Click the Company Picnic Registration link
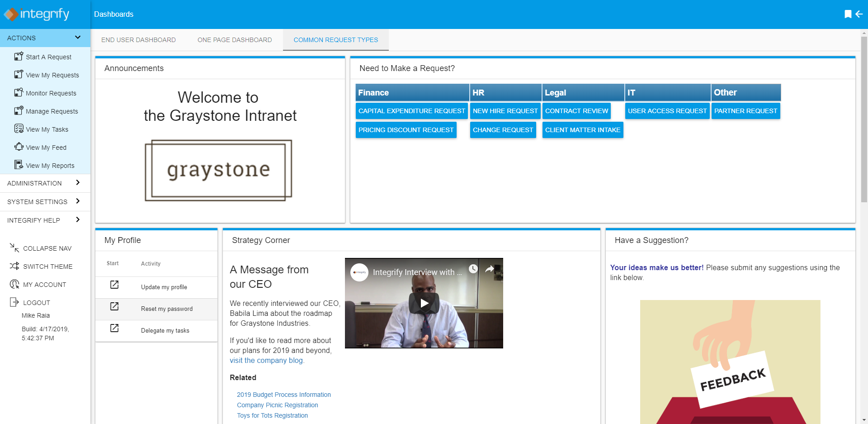868x424 pixels. [277, 405]
